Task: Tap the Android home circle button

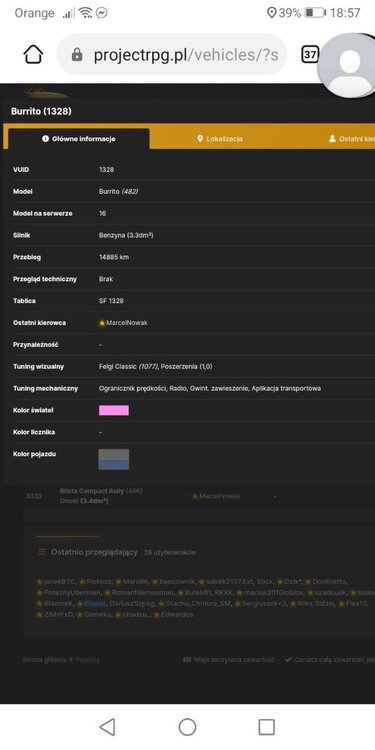Action: (188, 727)
